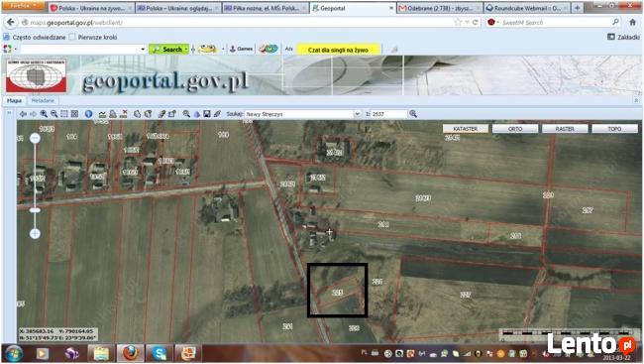Viewport: 644px width, 364px height.
Task: Click the browser reload button
Action: (476, 22)
